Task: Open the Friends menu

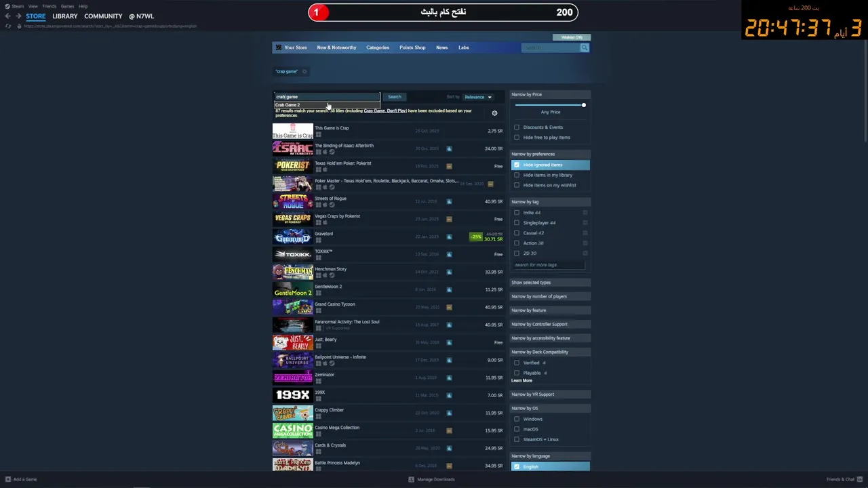Action: pyautogui.click(x=50, y=6)
